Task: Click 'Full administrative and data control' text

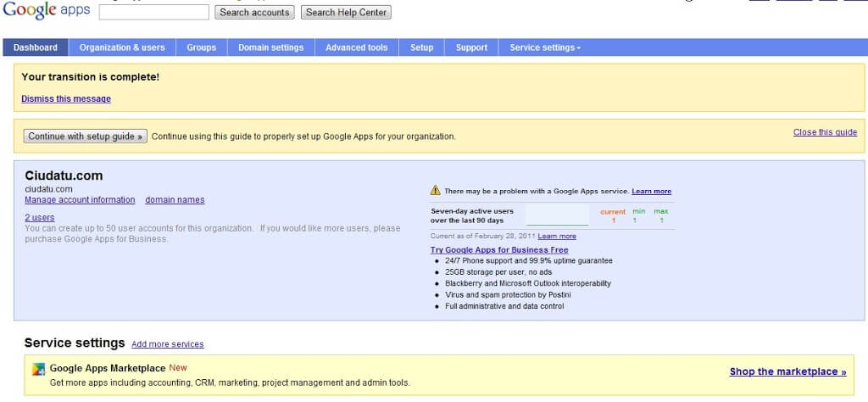Action: 504,306
